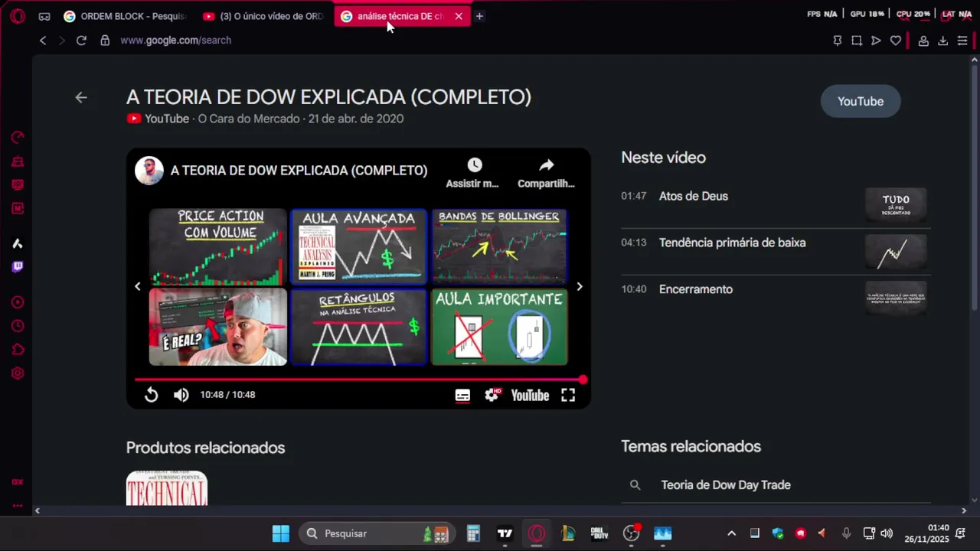
Task: Open Retângulos na análise técnica video
Action: coord(358,328)
